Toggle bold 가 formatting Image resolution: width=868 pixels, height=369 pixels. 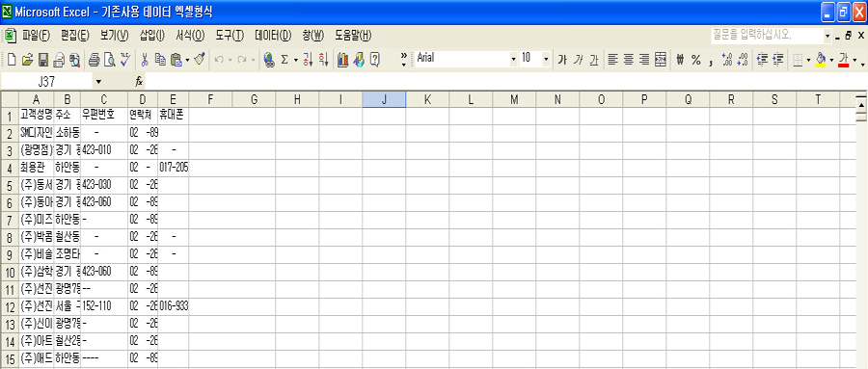tap(562, 59)
